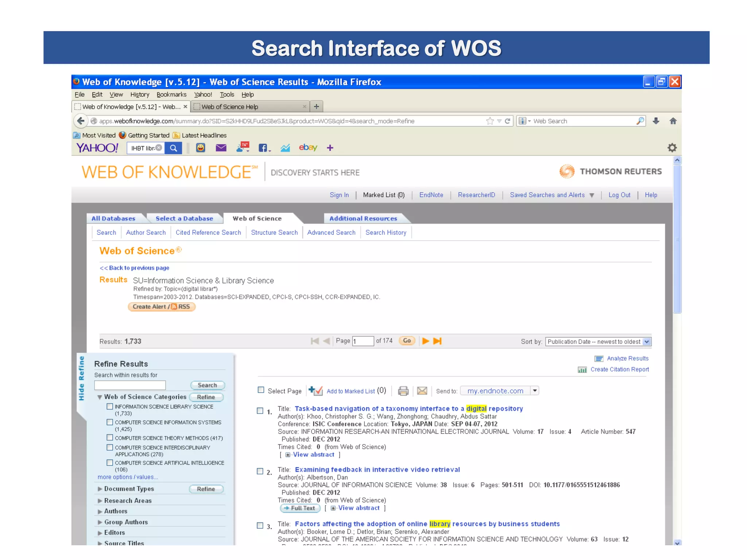Bookmark page with the star icon
The image size is (747, 560).
pyautogui.click(x=490, y=121)
